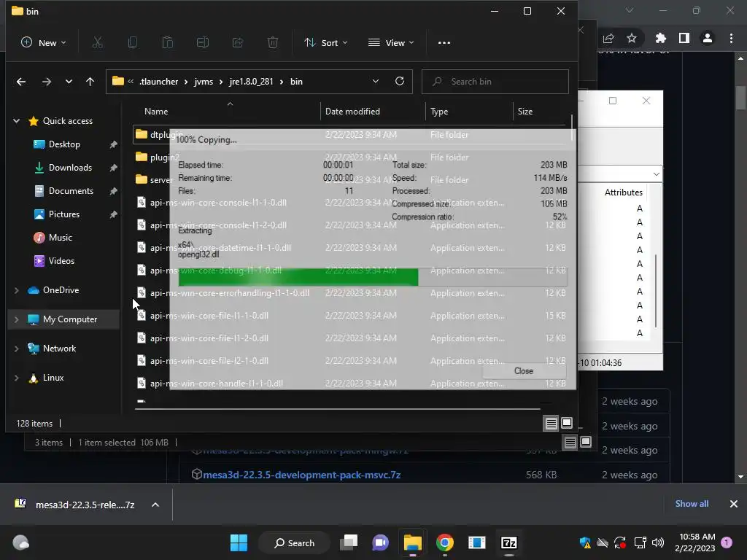Image resolution: width=747 pixels, height=560 pixels.
Task: Sort by the Size column header
Action: click(x=525, y=112)
